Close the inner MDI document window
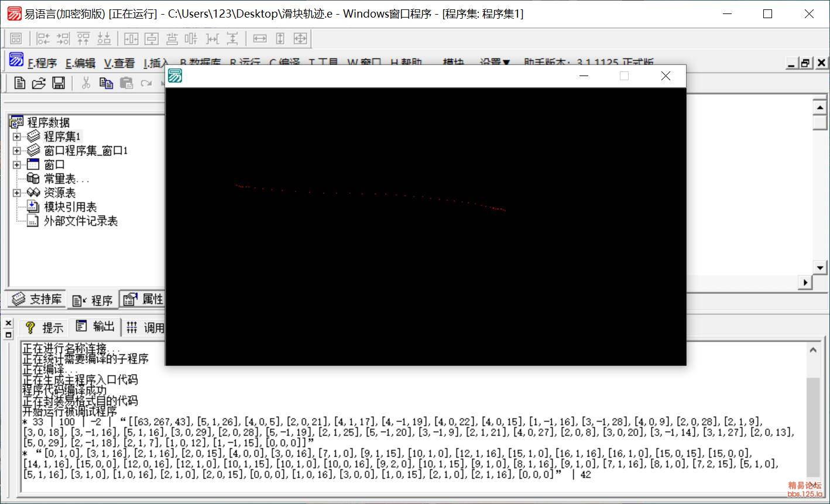Image resolution: width=830 pixels, height=504 pixels. click(821, 63)
